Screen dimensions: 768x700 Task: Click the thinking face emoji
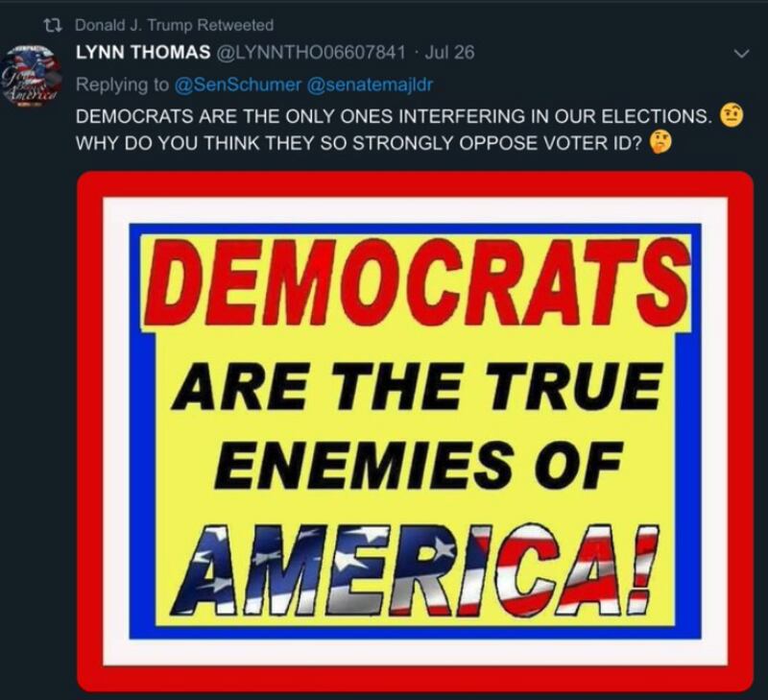[x=660, y=143]
